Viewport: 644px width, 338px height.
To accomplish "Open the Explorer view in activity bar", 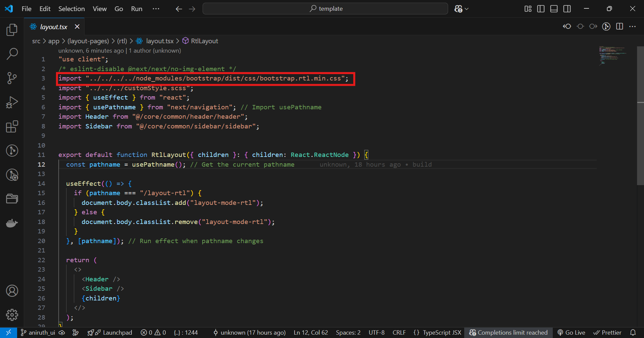I will pyautogui.click(x=12, y=30).
